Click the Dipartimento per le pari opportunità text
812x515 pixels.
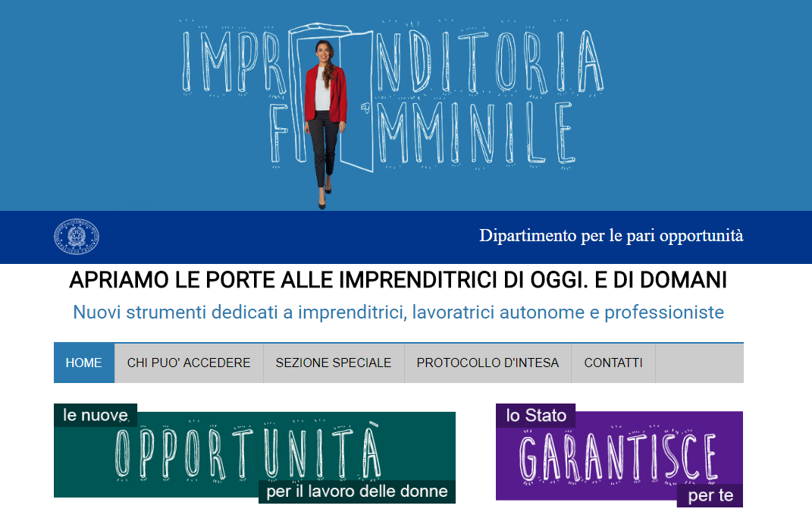point(611,236)
